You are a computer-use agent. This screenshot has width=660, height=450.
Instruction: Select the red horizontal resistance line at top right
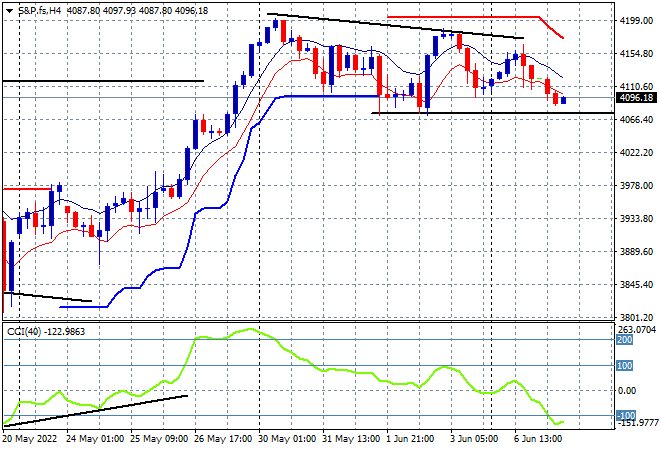pos(463,17)
